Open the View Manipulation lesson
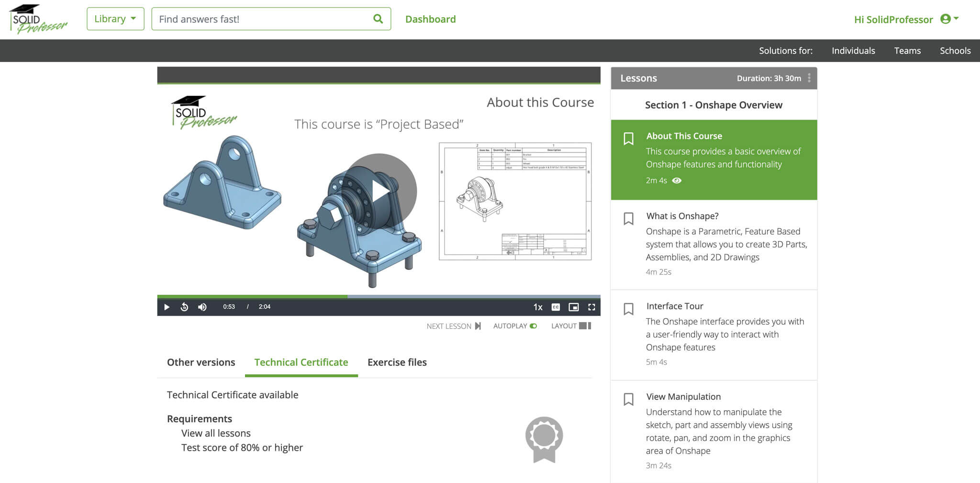Viewport: 980px width, 483px height. [x=714, y=432]
